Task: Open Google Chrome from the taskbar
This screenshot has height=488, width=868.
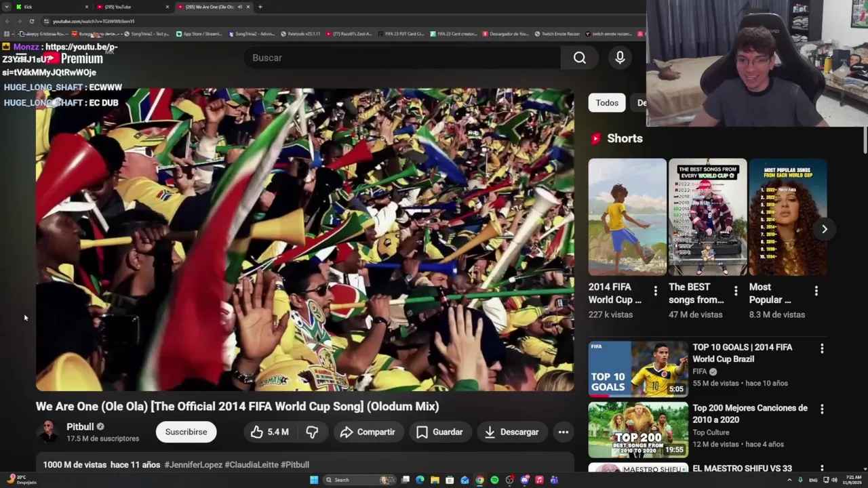Action: [479, 480]
